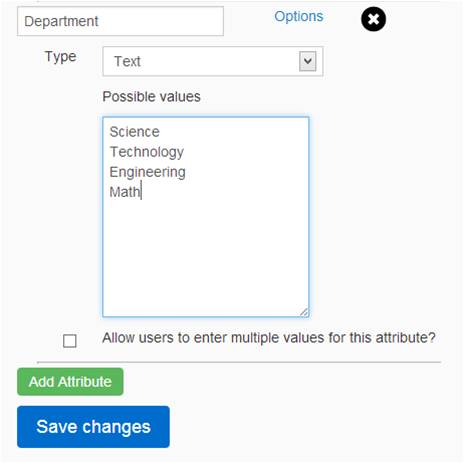Image resolution: width=464 pixels, height=463 pixels.
Task: Click the word Text in the type selector
Action: coord(127,61)
